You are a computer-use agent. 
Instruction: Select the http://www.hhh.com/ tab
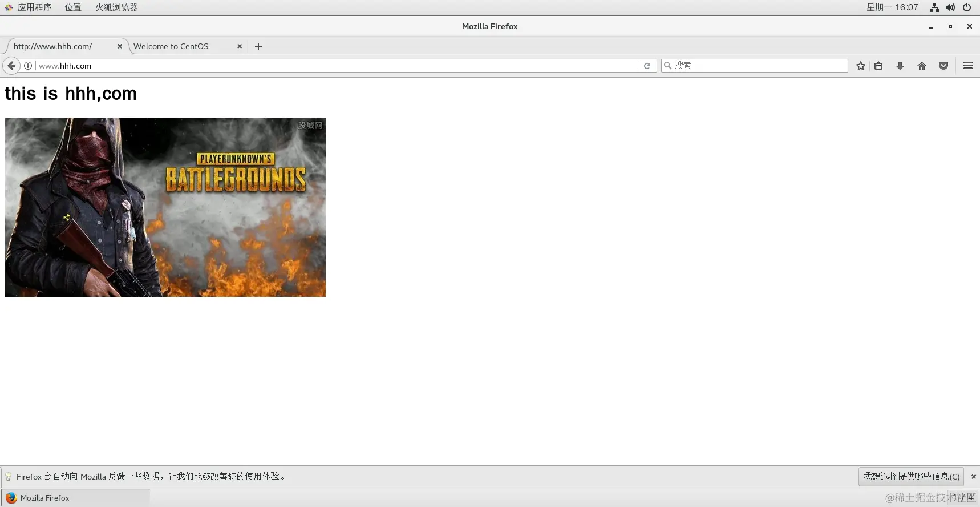tap(65, 46)
